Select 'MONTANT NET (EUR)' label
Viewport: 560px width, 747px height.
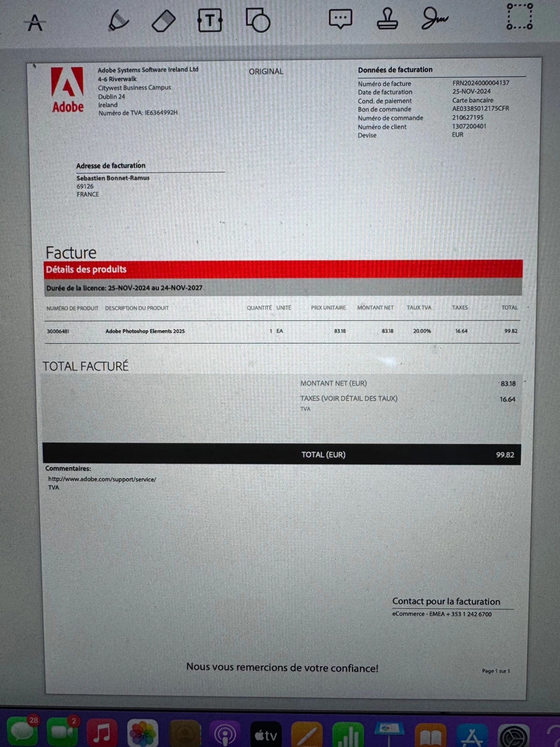333,383
